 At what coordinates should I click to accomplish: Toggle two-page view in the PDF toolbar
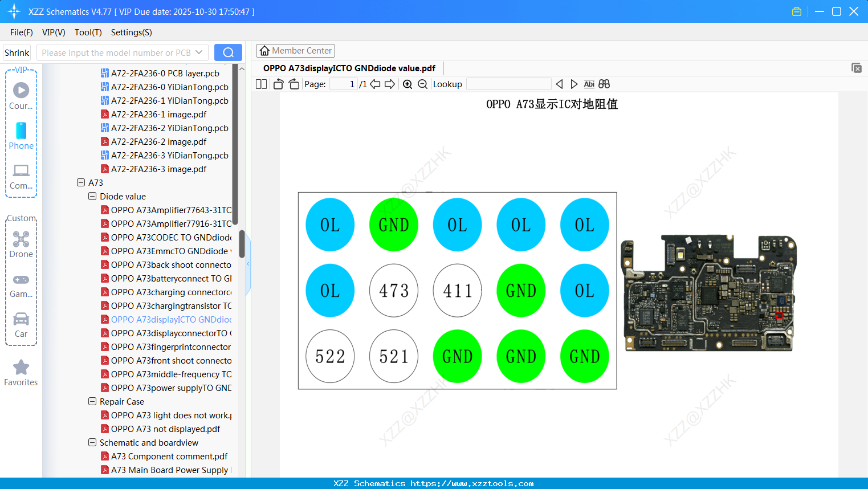(x=261, y=83)
